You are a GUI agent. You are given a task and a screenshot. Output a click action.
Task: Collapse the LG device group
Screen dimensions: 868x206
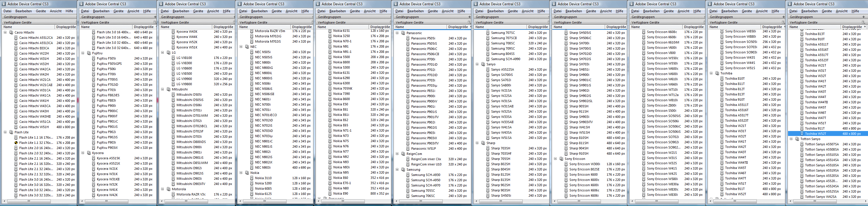pyautogui.click(x=162, y=53)
